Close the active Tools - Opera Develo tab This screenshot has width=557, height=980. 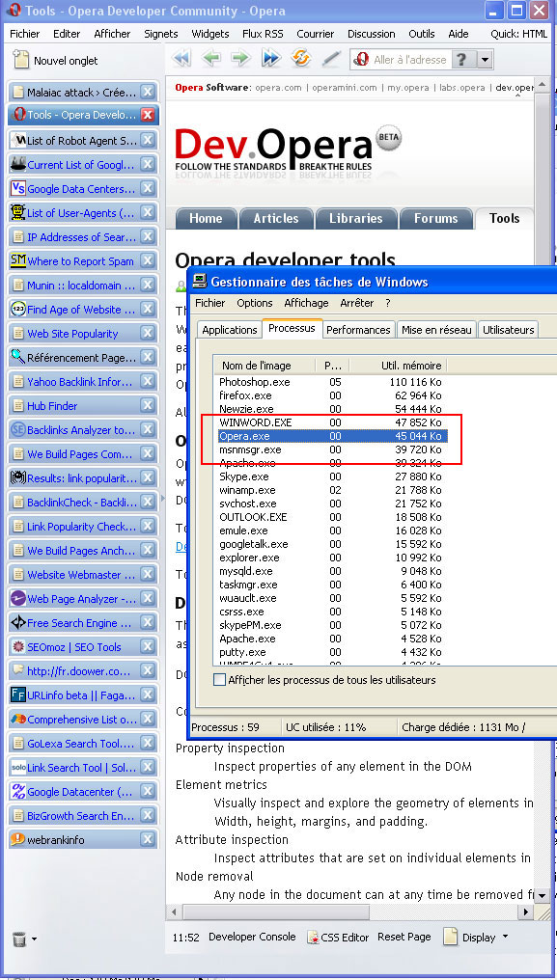(147, 115)
